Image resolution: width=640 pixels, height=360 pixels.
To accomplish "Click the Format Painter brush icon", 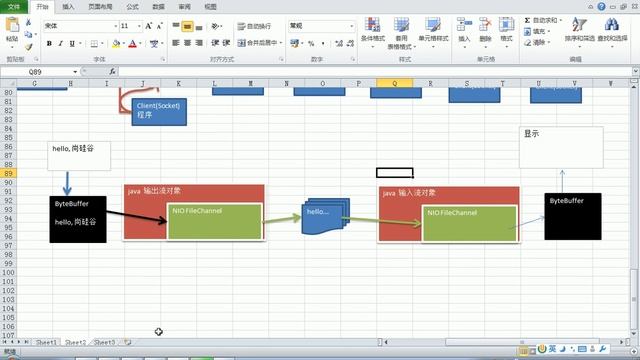I will [x=28, y=47].
